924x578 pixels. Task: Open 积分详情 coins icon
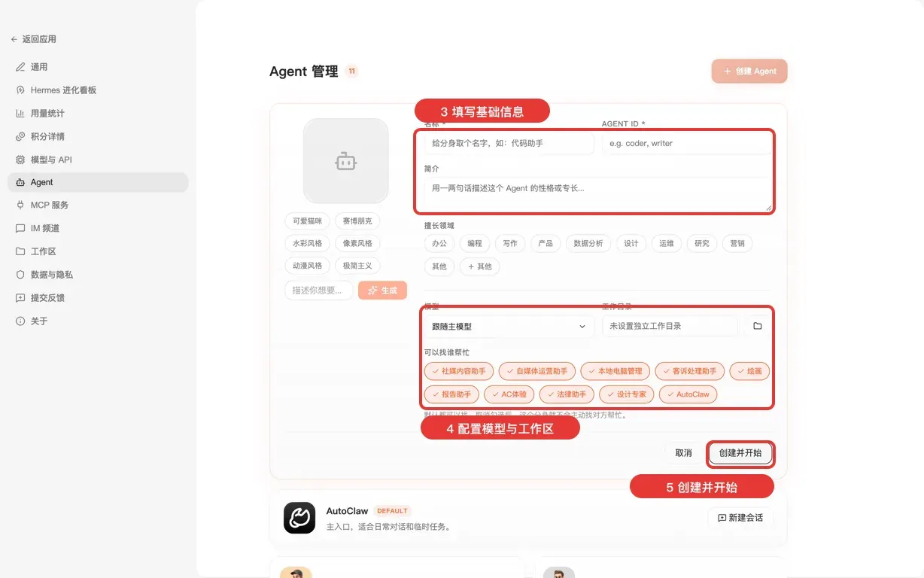click(20, 136)
